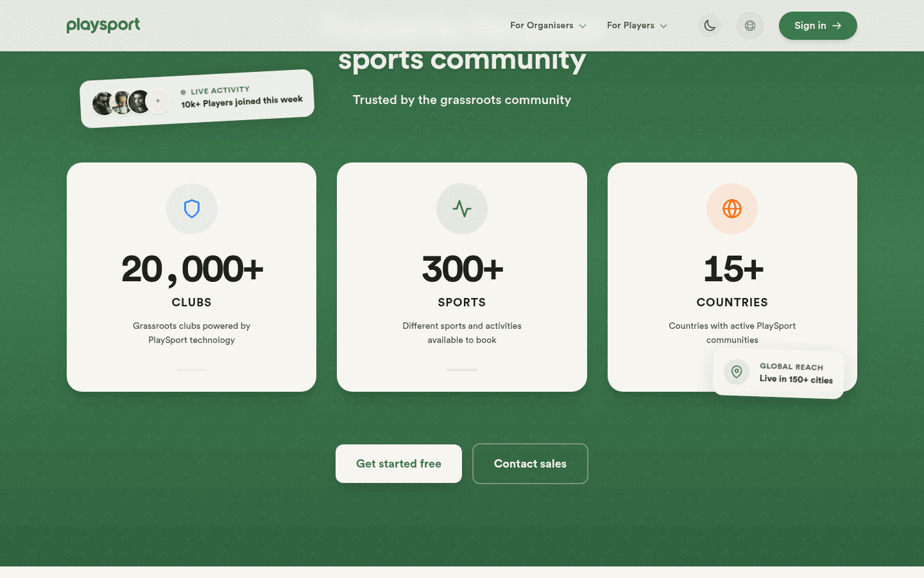Screen dimensions: 924x578
Task: Click the Sign in button
Action: click(817, 26)
